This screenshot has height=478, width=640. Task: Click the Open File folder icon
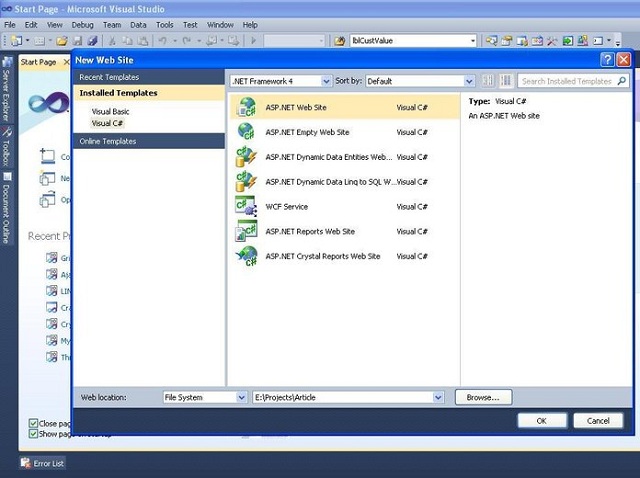(62, 40)
